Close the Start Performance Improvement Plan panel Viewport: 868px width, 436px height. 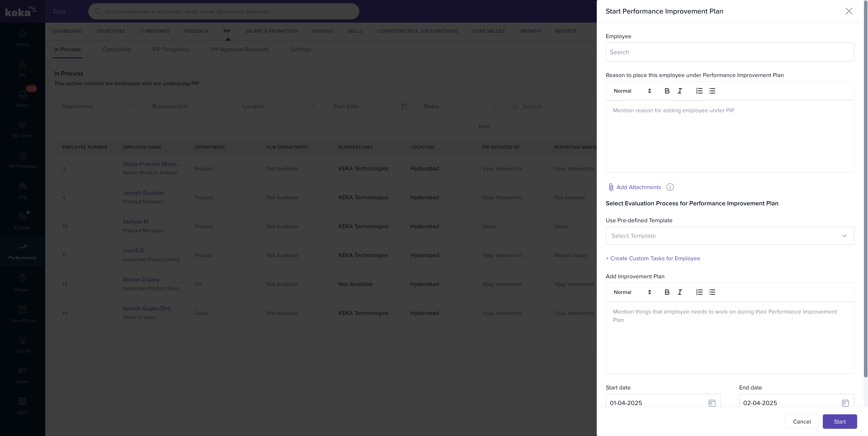[x=849, y=11]
